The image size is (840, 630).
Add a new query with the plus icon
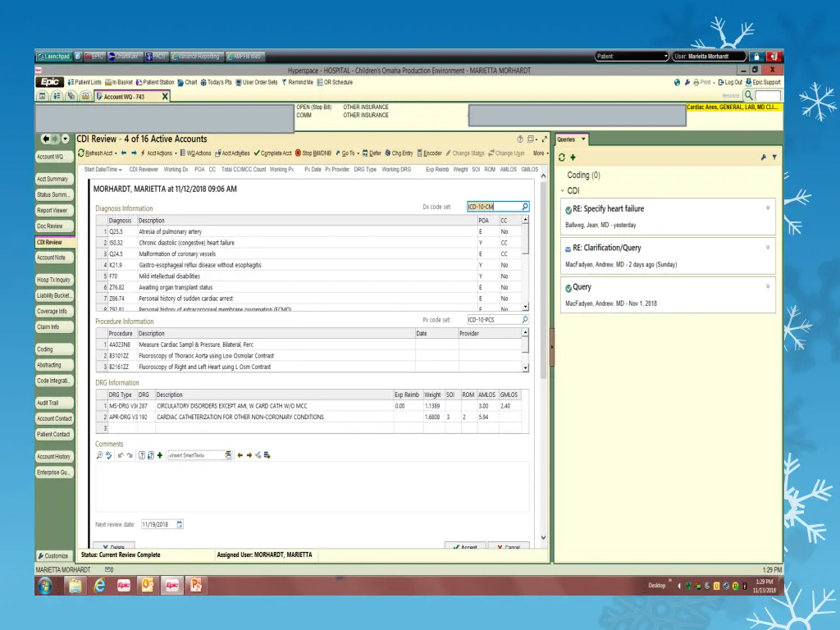[x=573, y=157]
